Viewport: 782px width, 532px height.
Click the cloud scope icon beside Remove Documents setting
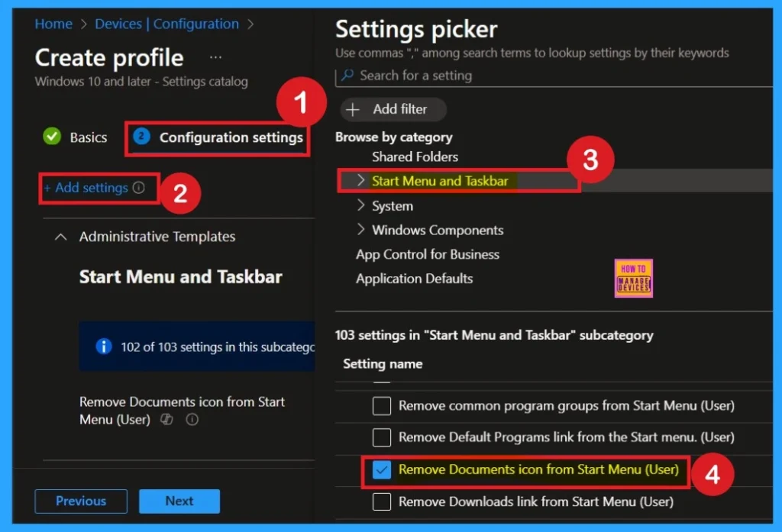166,420
